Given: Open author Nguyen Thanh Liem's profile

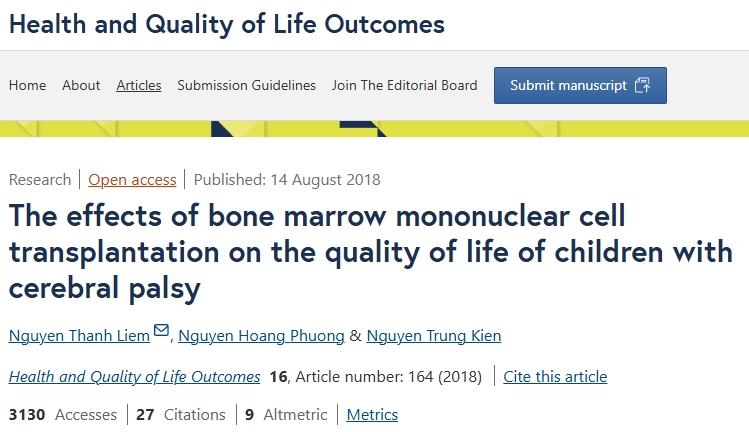Looking at the screenshot, I should (x=79, y=335).
